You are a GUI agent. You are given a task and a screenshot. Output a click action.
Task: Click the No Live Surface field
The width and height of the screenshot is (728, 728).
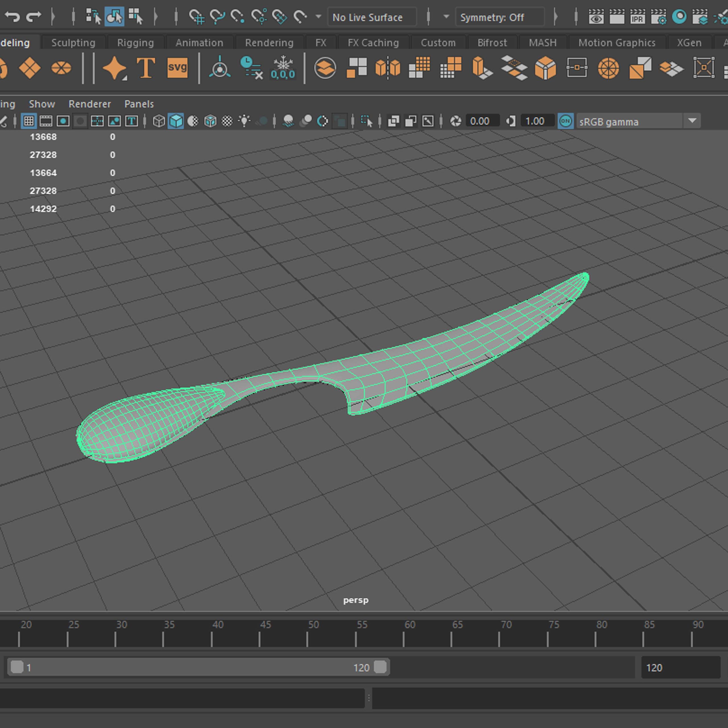[x=372, y=17]
